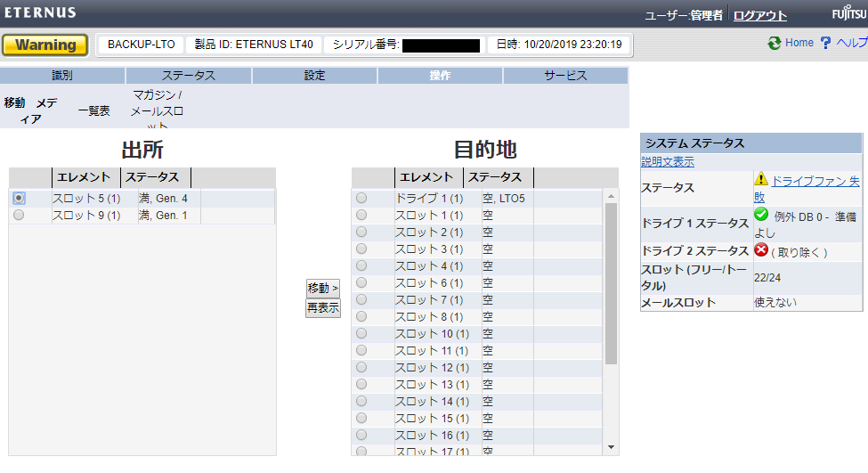Click destination list scroll down arrow
Viewport: 868px width, 473px height.
tap(611, 447)
